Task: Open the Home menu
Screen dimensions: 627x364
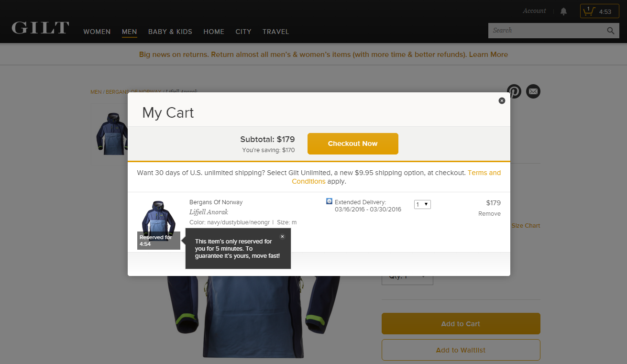Action: (214, 32)
